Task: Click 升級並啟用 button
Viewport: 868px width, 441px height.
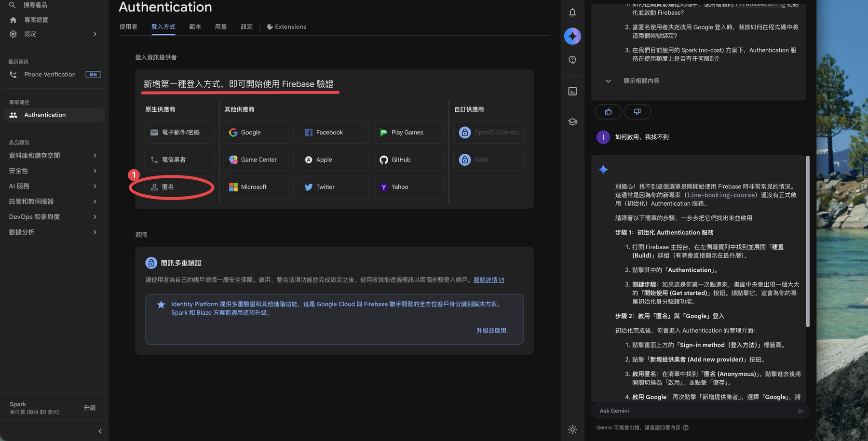Action: pyautogui.click(x=491, y=331)
